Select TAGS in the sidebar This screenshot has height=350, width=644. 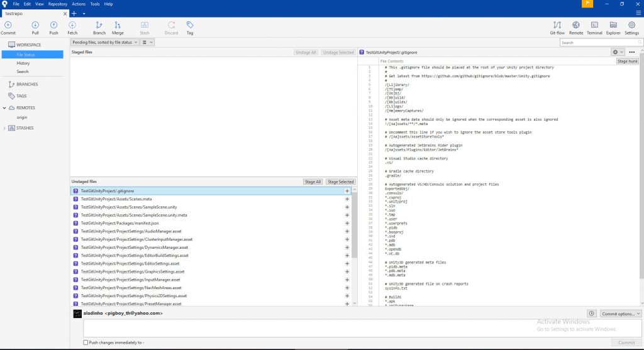(x=21, y=96)
